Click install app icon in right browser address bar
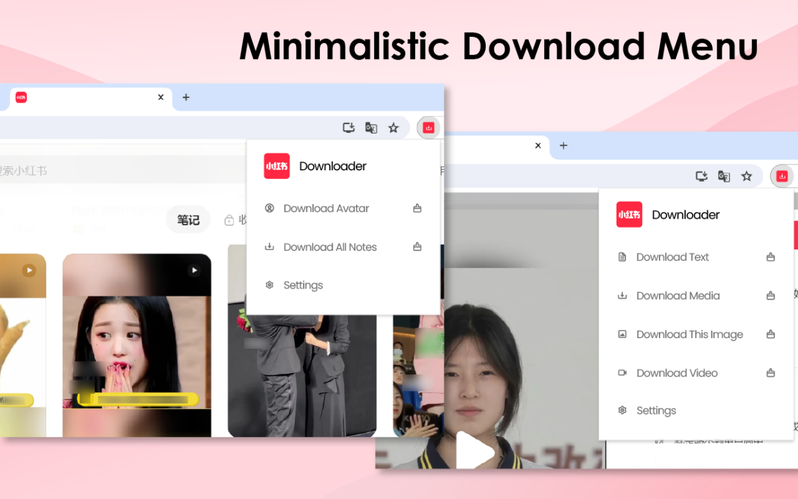This screenshot has height=499, width=798. (701, 176)
